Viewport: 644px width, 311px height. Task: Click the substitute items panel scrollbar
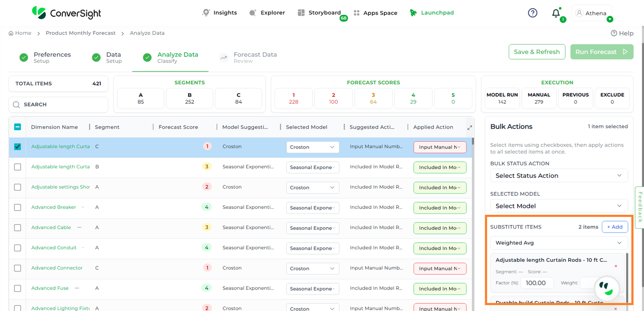627,274
